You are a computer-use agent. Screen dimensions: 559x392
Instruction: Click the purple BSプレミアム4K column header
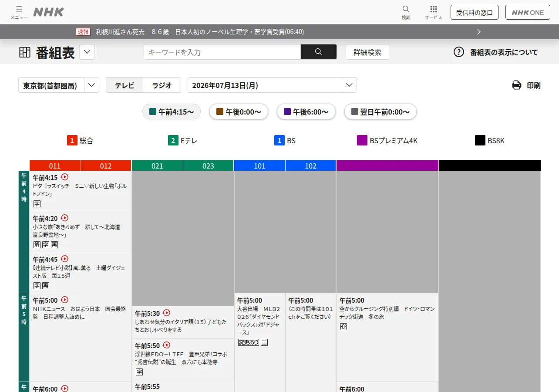click(387, 166)
